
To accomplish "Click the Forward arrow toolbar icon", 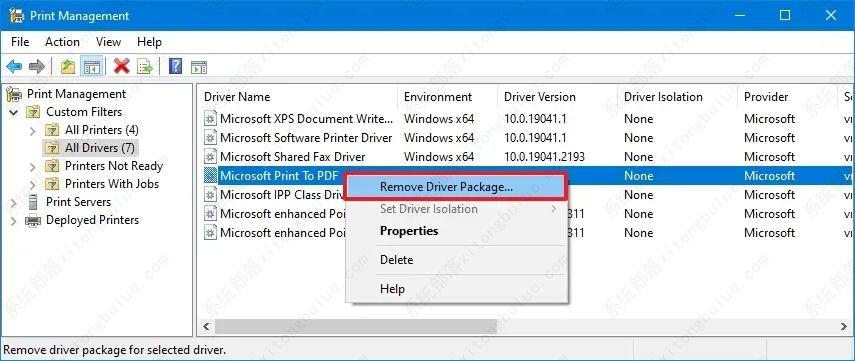I will click(x=37, y=67).
